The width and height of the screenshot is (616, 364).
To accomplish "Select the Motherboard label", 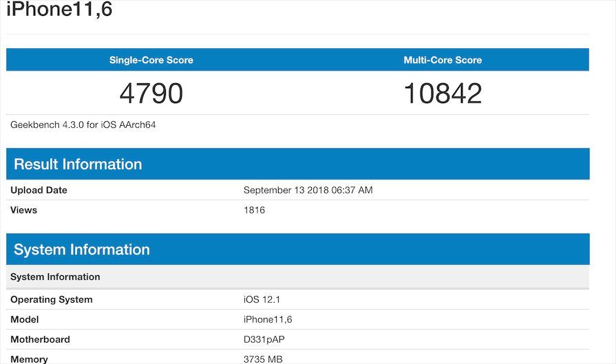I will point(40,340).
